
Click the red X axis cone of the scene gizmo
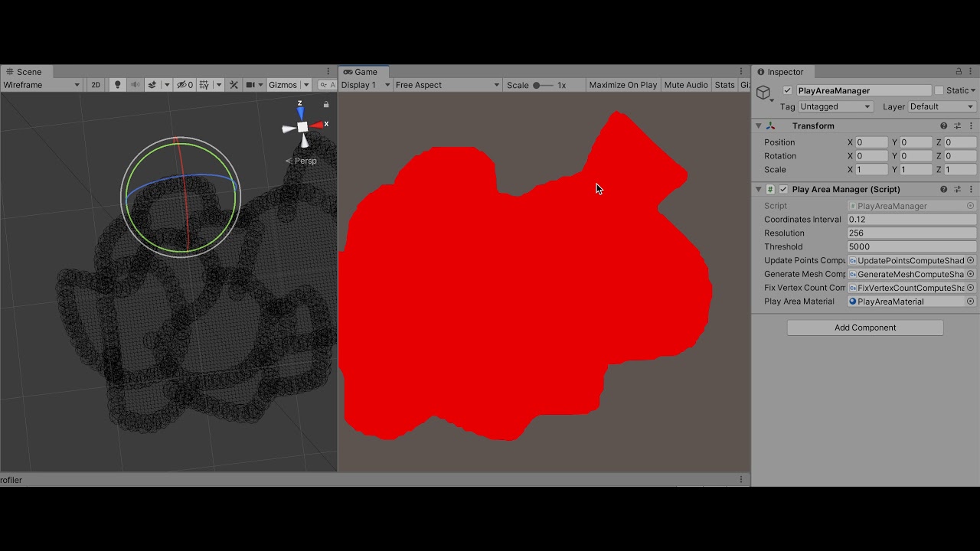pos(318,125)
